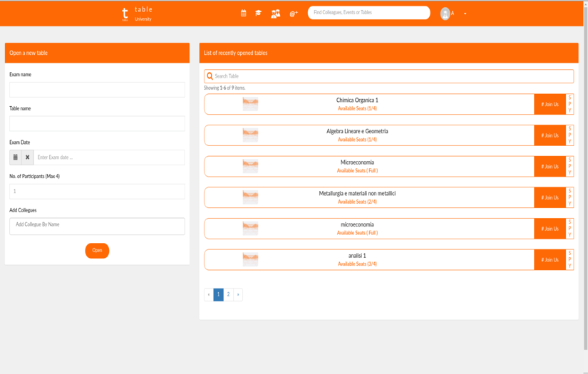Click the Metallurgia e materiali thumbnail
588x374 pixels.
coord(250,197)
